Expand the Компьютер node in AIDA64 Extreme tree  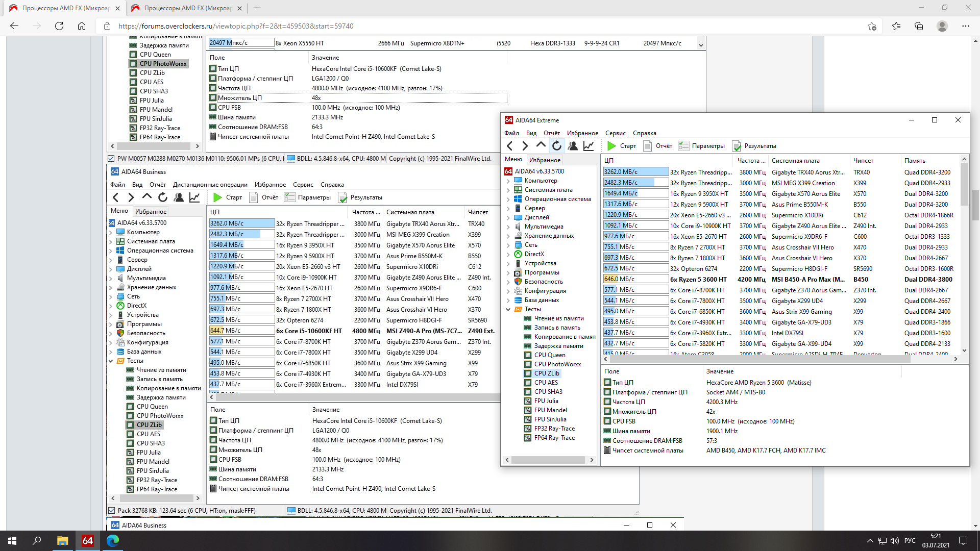click(x=508, y=181)
